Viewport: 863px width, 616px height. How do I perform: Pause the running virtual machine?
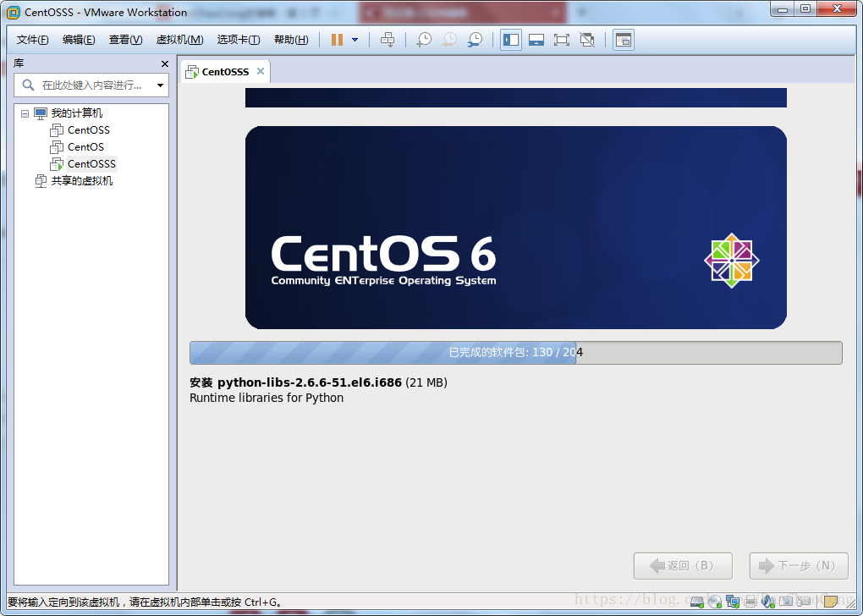tap(337, 40)
